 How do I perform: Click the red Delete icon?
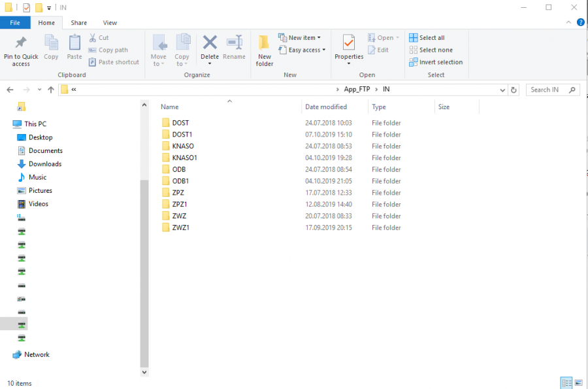pos(210,42)
